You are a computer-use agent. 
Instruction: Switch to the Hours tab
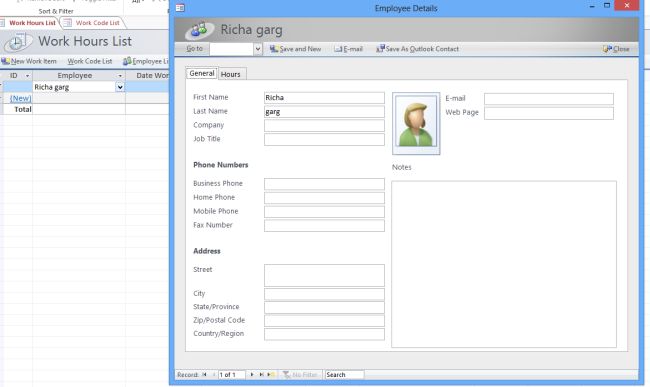(230, 74)
